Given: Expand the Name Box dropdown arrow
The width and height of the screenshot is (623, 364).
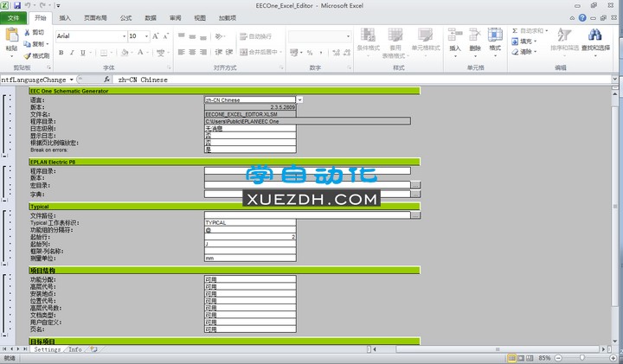Looking at the screenshot, I should (72, 80).
